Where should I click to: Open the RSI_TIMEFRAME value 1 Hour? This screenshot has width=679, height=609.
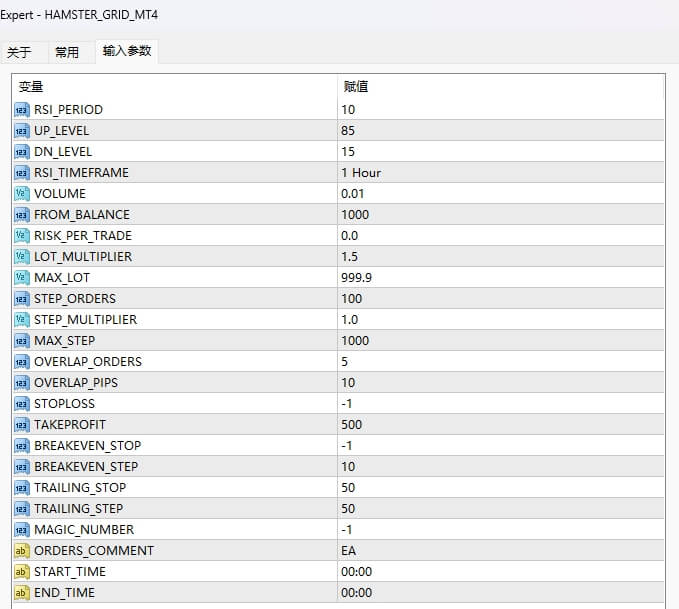pyautogui.click(x=361, y=172)
